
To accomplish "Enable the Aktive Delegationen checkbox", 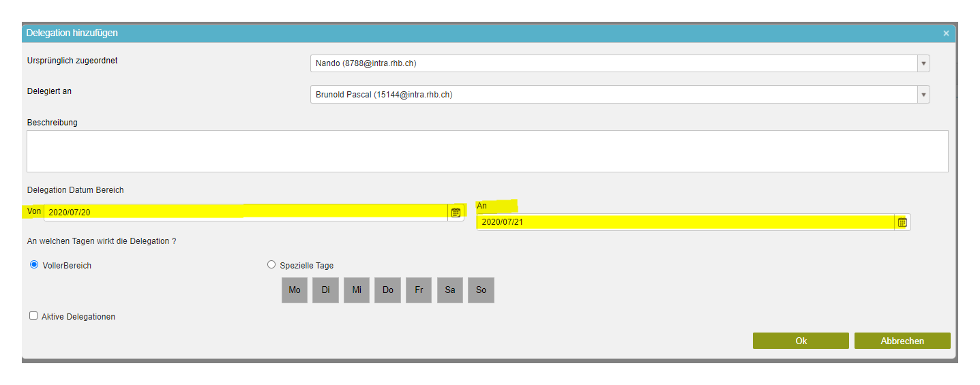I will click(x=33, y=316).
